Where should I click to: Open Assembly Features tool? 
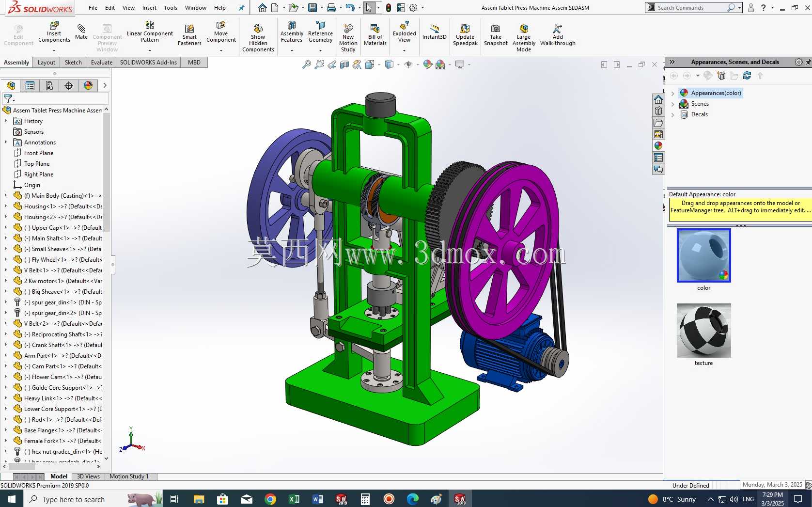click(x=292, y=32)
